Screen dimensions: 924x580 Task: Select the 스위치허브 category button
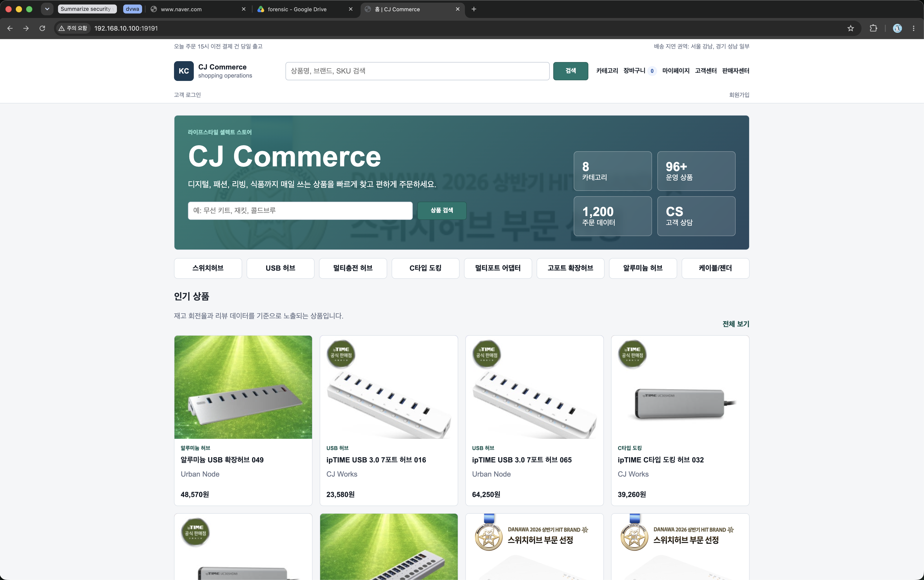(208, 268)
